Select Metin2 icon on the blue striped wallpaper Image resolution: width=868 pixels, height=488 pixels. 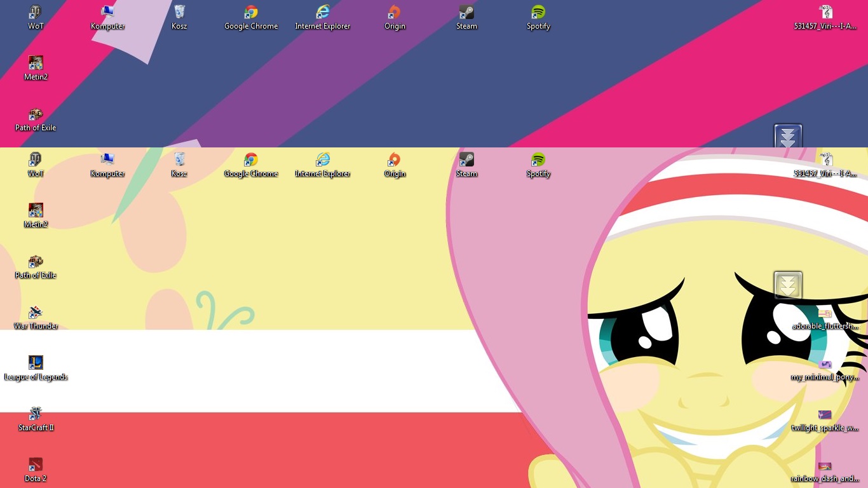tap(36, 67)
